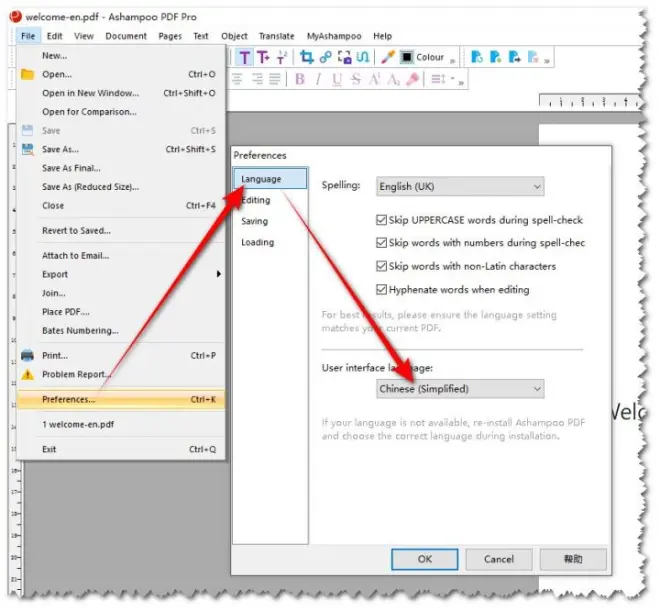Toggle Skip words with numbers checkbox
Screen dimensions: 660x611
(x=381, y=243)
